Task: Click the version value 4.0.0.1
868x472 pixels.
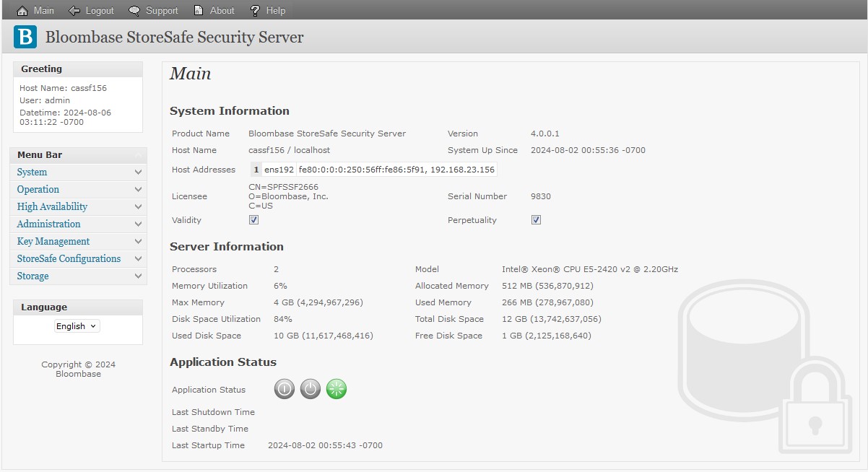Action: [545, 134]
